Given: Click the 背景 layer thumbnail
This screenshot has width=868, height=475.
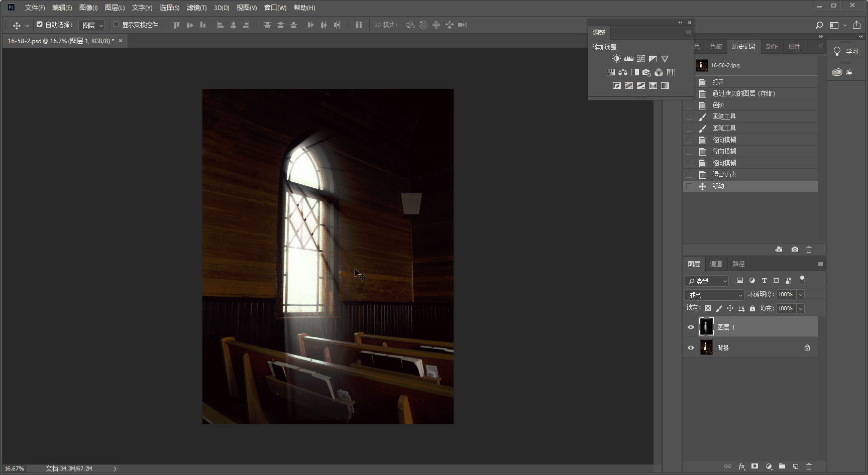Looking at the screenshot, I should tap(706, 347).
